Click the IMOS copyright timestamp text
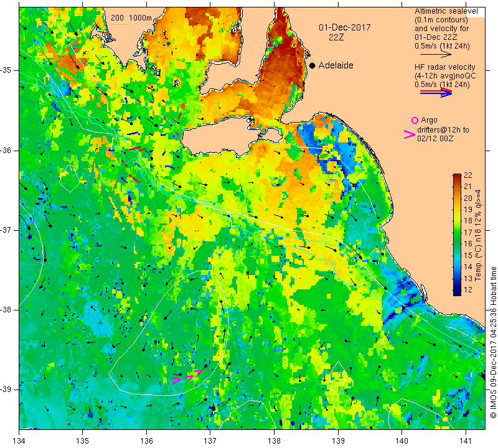 point(493,342)
